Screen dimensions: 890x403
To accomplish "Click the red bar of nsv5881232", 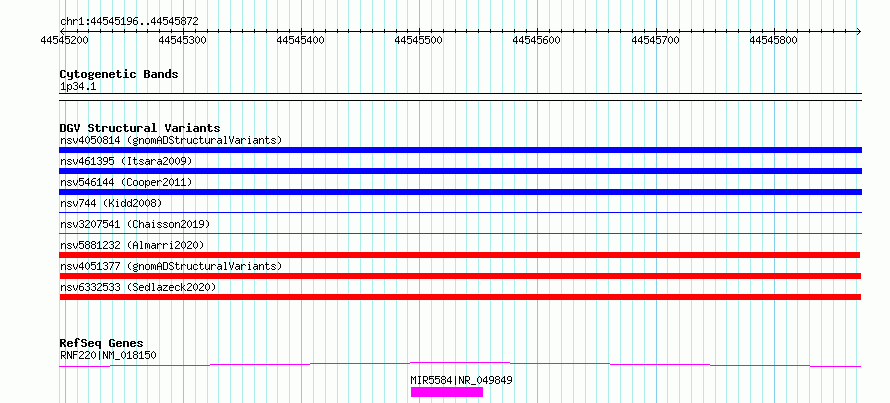I will pyautogui.click(x=460, y=255).
